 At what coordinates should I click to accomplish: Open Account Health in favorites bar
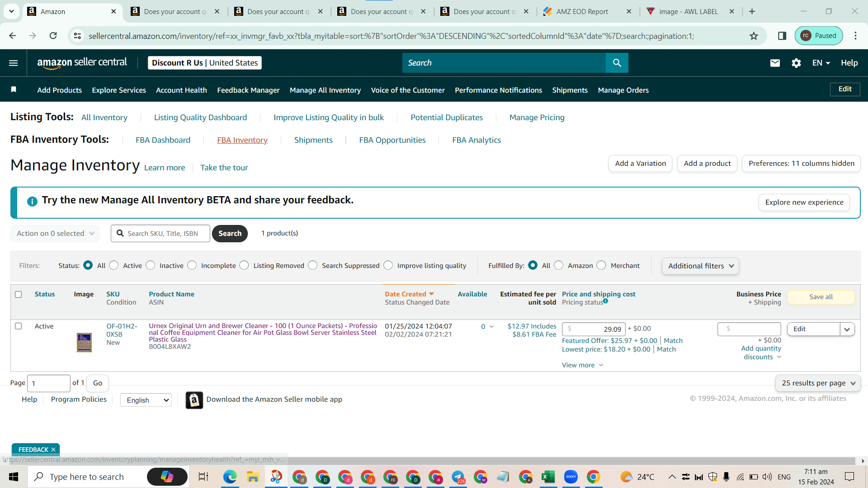point(181,90)
